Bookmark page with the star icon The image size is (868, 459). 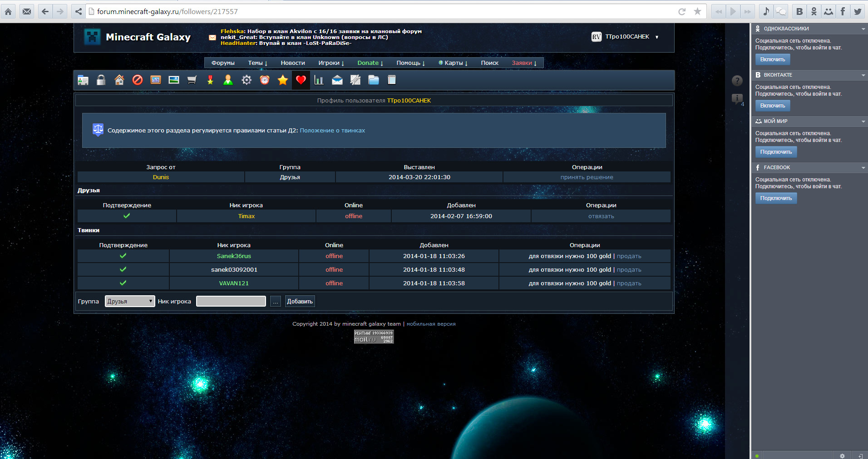click(697, 11)
